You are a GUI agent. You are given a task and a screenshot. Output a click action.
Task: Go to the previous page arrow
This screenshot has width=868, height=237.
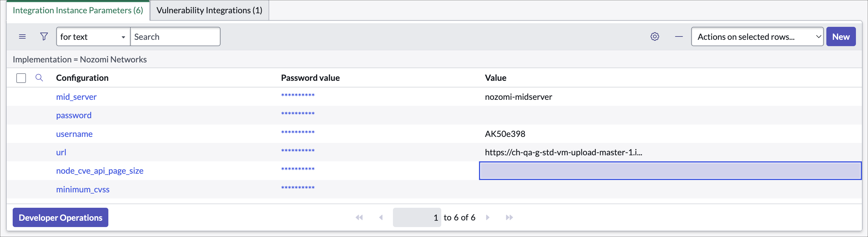click(381, 217)
